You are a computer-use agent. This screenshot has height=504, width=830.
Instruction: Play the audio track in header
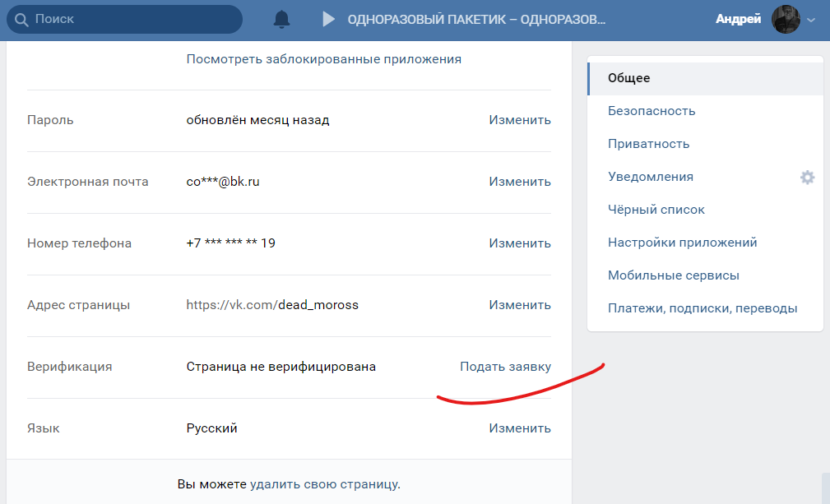329,20
